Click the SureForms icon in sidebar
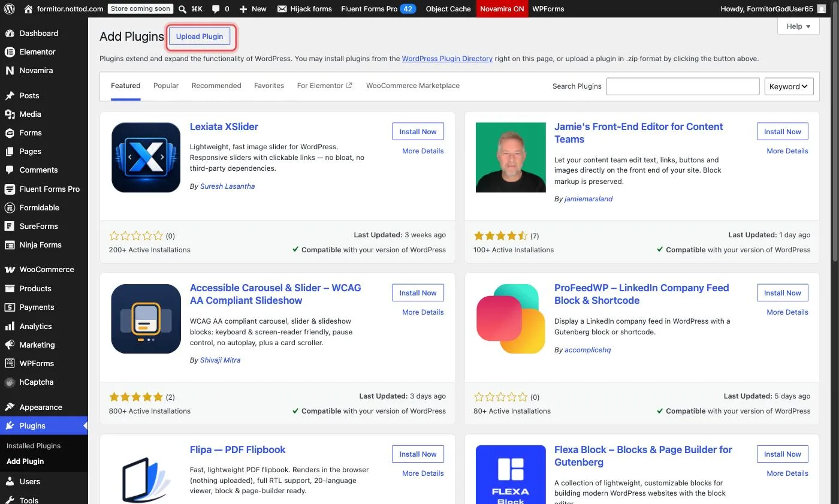 tap(10, 226)
